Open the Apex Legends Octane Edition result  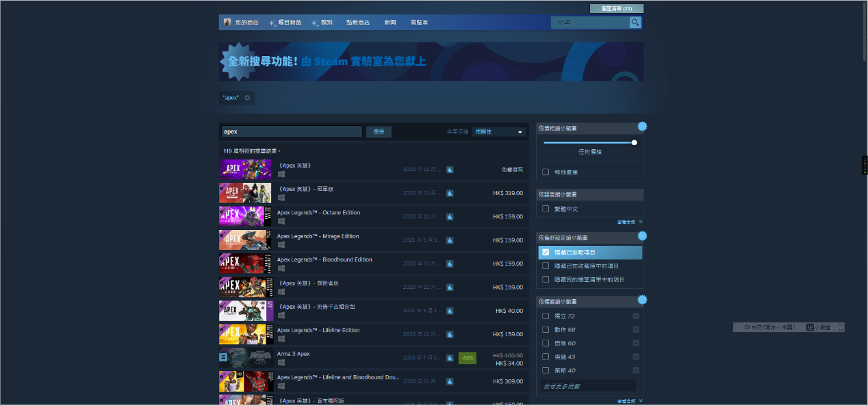coord(373,216)
